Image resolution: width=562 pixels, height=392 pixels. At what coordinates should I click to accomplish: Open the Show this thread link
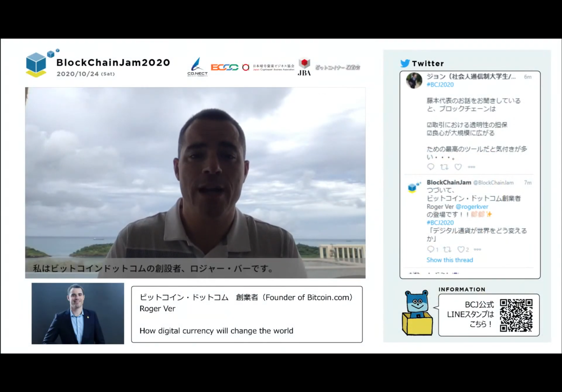pyautogui.click(x=450, y=260)
